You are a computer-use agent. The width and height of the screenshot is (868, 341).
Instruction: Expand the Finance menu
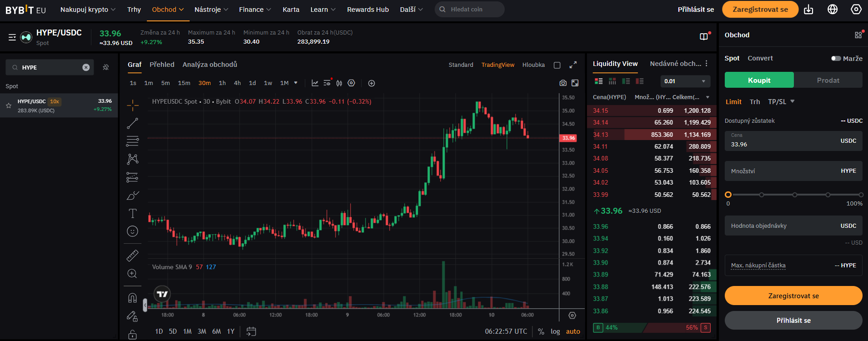pos(255,10)
